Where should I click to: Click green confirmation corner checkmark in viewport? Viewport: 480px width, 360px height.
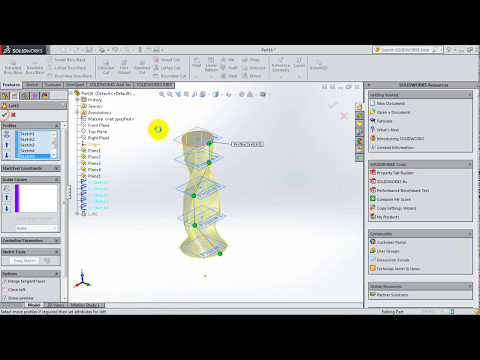click(x=332, y=105)
